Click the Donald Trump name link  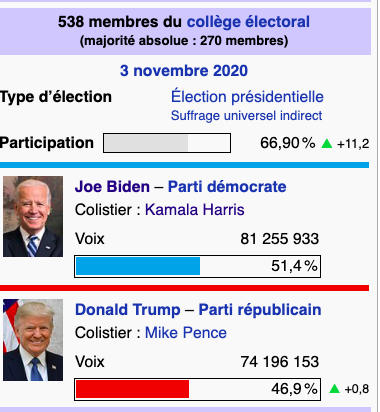pos(128,310)
